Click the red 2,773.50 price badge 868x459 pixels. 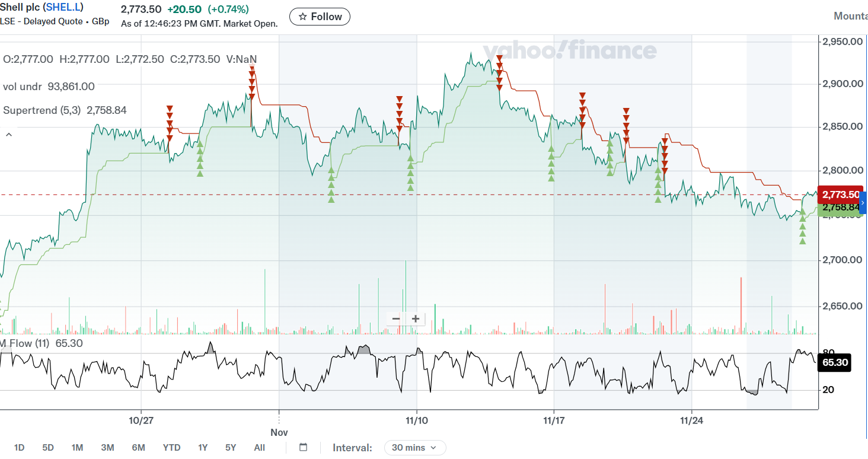[840, 195]
